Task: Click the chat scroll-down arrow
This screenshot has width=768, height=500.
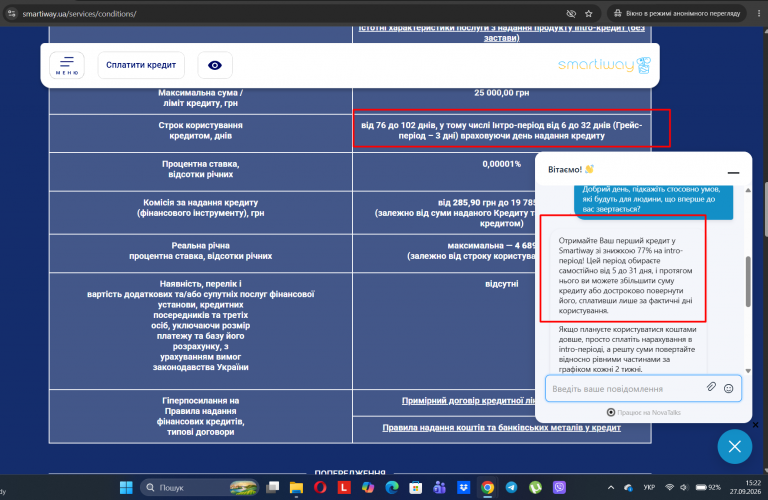Action: pyautogui.click(x=748, y=371)
